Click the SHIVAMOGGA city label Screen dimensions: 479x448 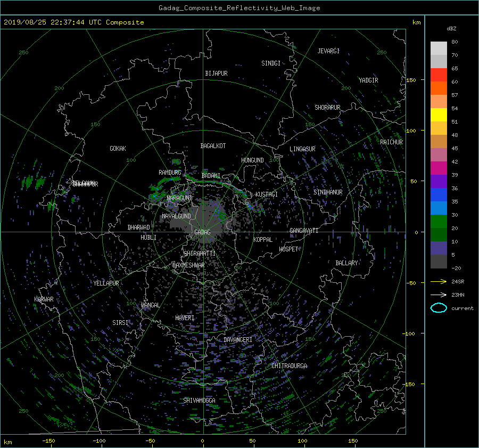199,400
